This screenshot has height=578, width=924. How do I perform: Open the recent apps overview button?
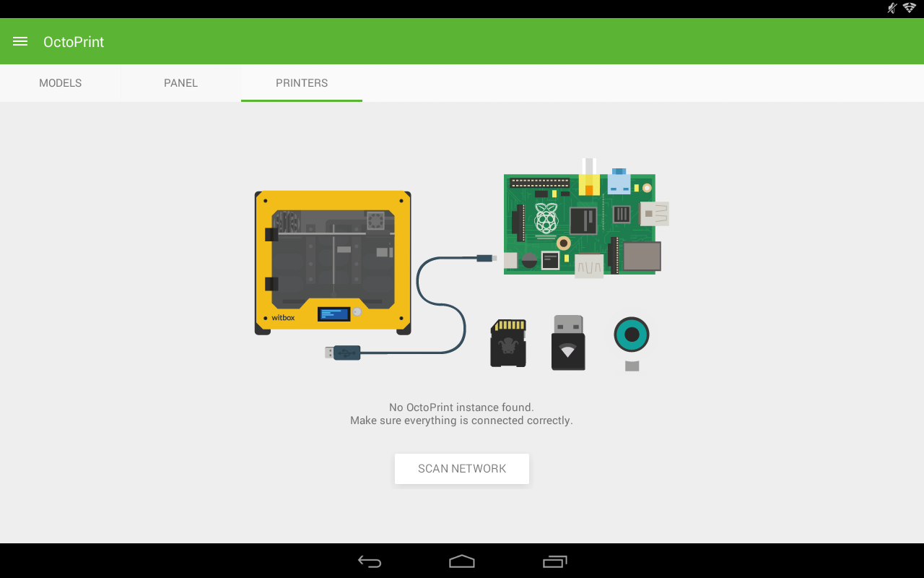tap(554, 561)
